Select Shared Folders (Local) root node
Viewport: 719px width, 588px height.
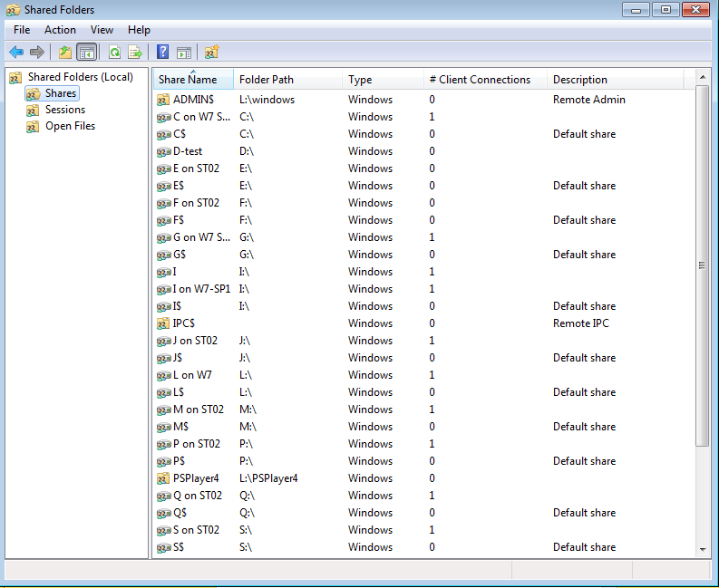pos(81,77)
